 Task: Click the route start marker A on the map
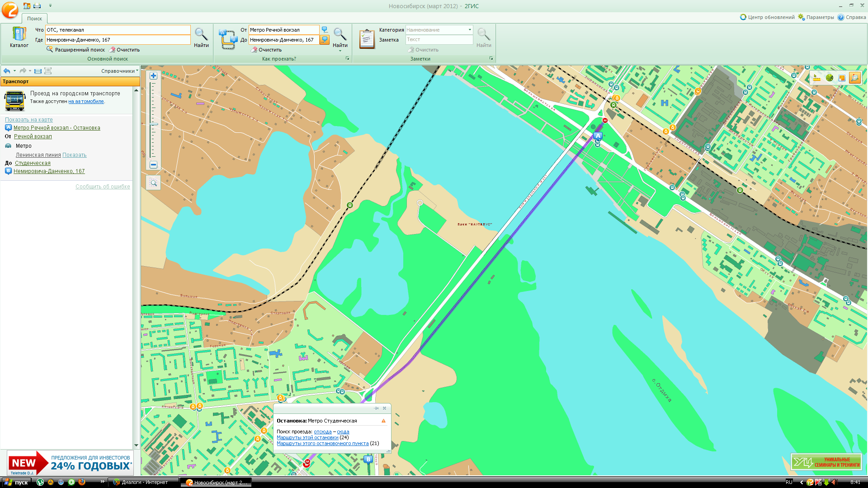point(598,136)
